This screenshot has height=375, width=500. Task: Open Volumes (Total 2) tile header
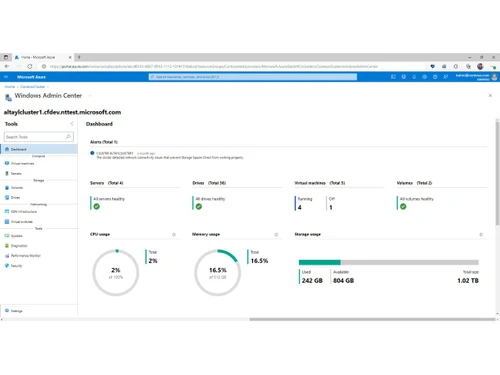click(414, 183)
